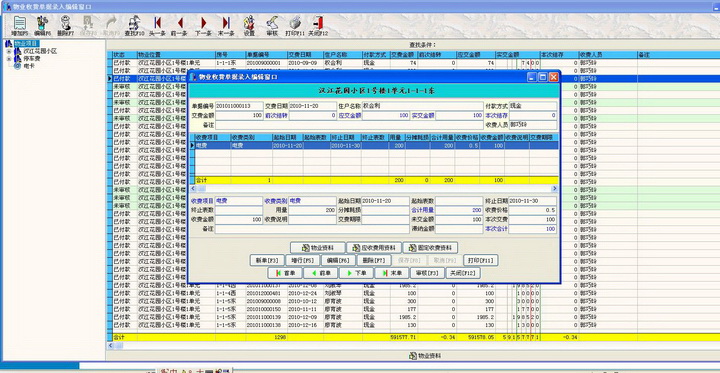Click the 打印F11 print toolbar icon
Viewport: 720px width, 373px height.
(x=295, y=26)
